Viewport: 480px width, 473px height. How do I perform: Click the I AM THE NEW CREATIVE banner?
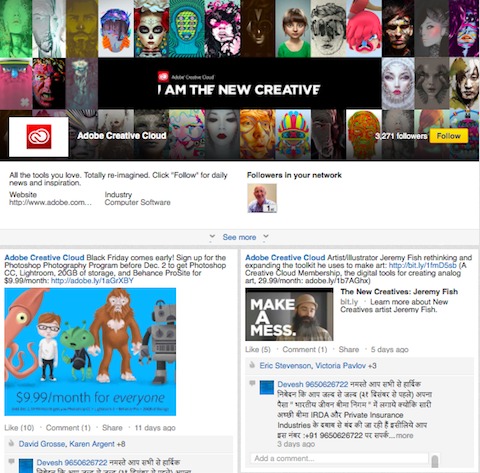click(239, 83)
